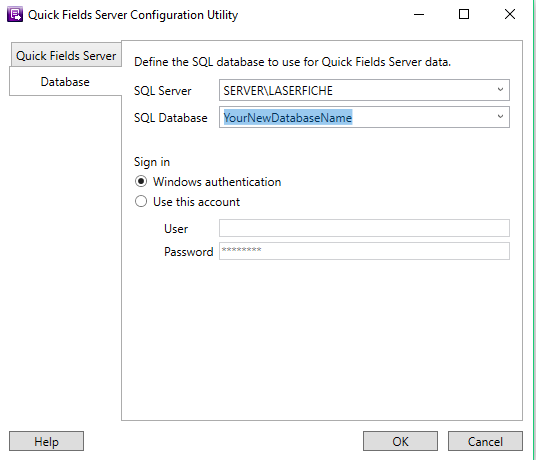536x460 pixels.
Task: Click the Quick Fields app icon in title bar
Action: (15, 15)
